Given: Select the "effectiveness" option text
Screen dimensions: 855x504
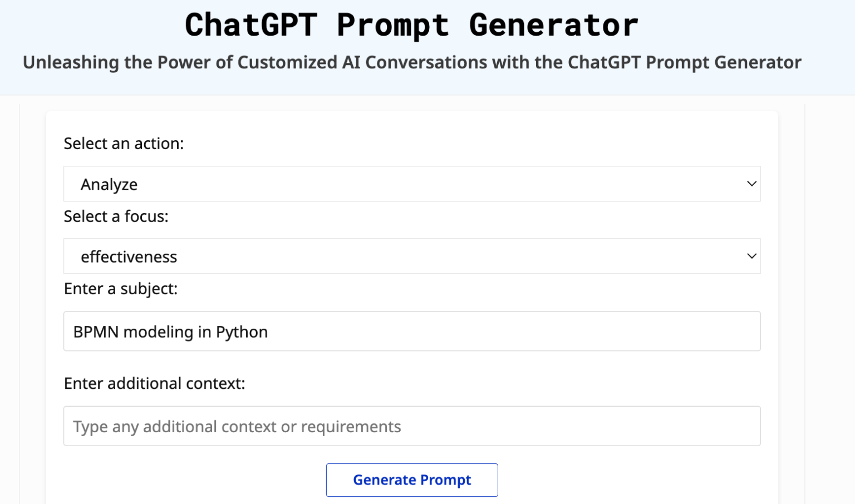Looking at the screenshot, I should 129,256.
